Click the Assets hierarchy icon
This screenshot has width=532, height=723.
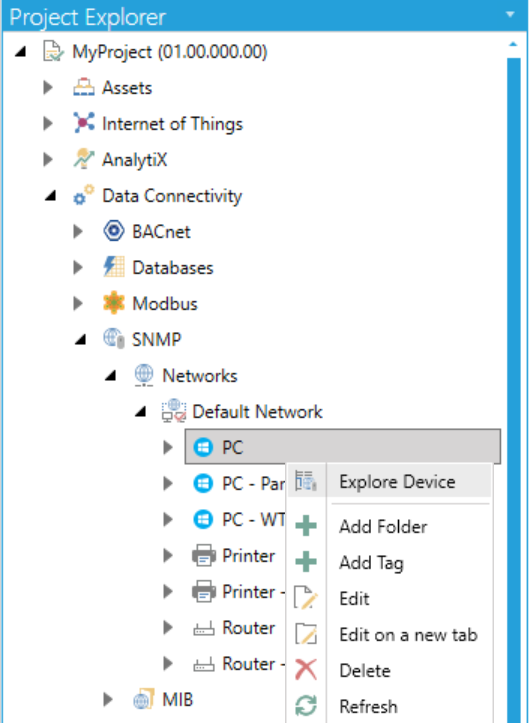coord(84,88)
